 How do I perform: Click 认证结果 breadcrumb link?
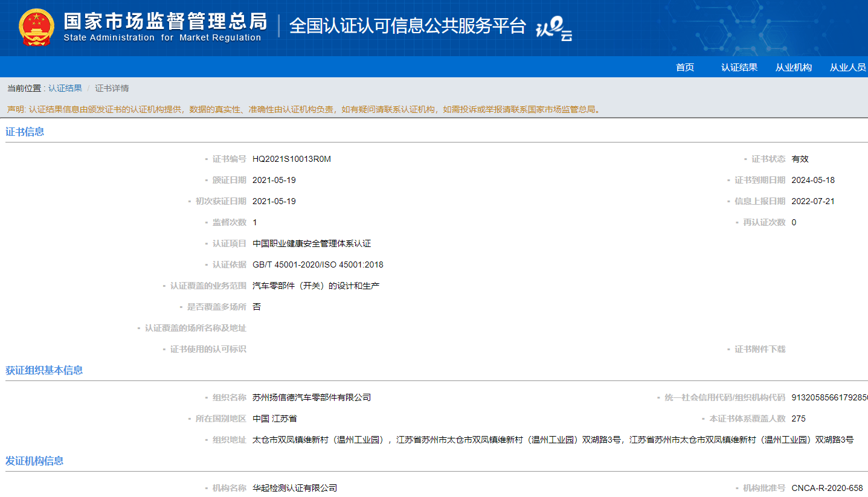pos(65,88)
